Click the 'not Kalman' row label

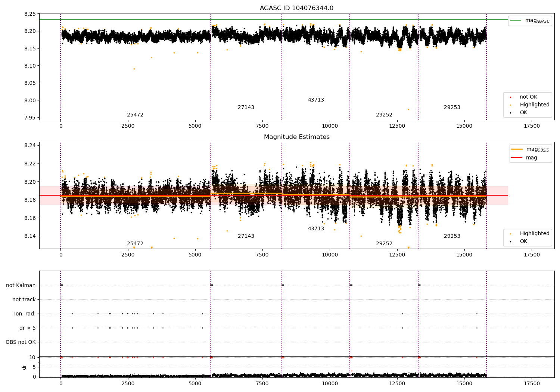[x=21, y=286]
